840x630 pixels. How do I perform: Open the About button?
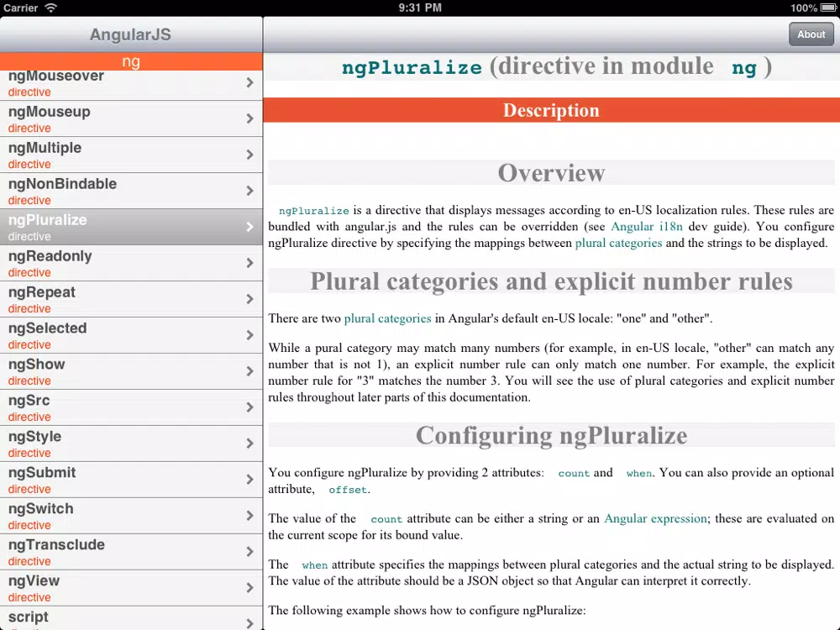click(811, 34)
